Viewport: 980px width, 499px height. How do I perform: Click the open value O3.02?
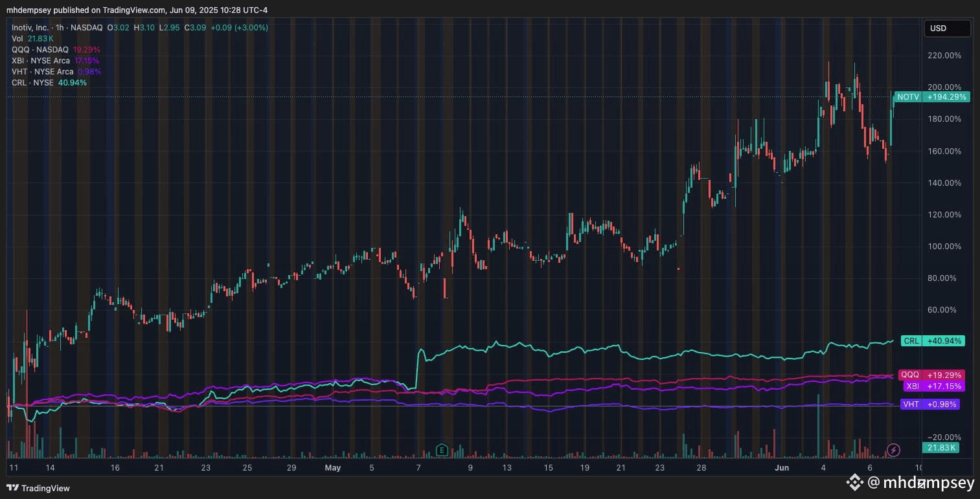click(119, 28)
